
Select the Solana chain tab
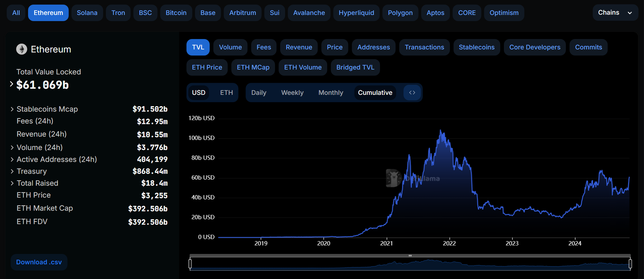coord(87,12)
